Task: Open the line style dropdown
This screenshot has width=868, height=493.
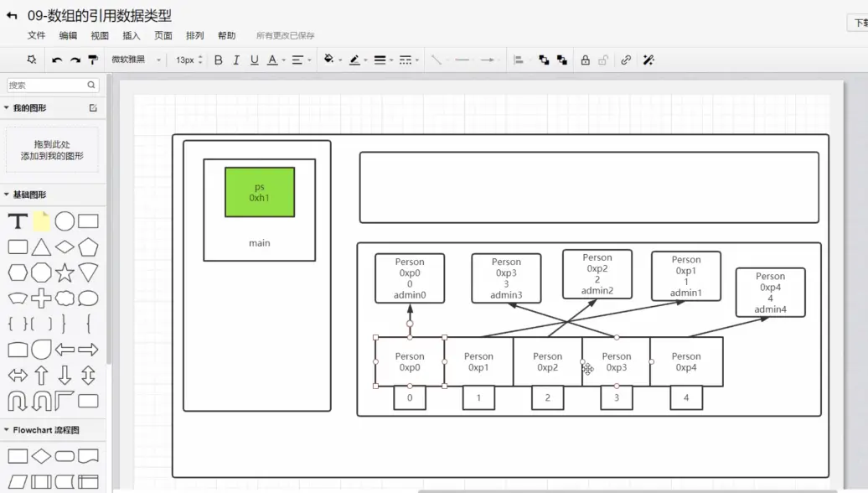Action: tap(409, 60)
